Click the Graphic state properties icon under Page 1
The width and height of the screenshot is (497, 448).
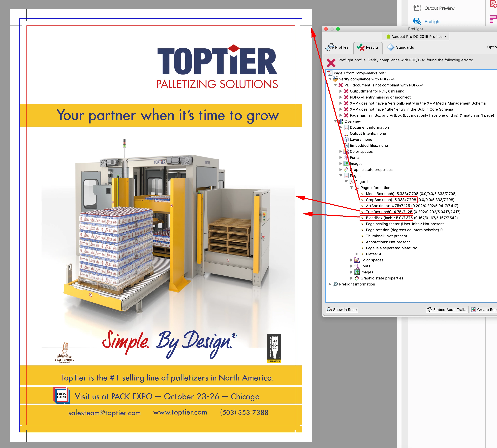pyautogui.click(x=357, y=278)
